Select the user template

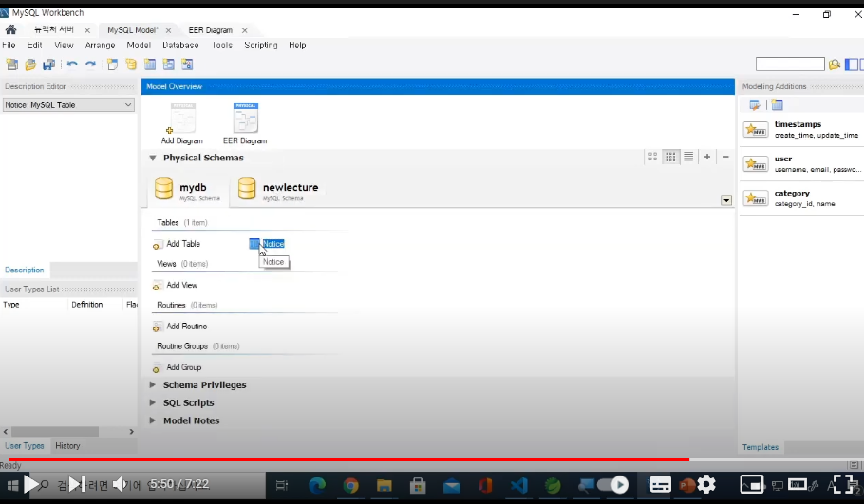(x=801, y=163)
